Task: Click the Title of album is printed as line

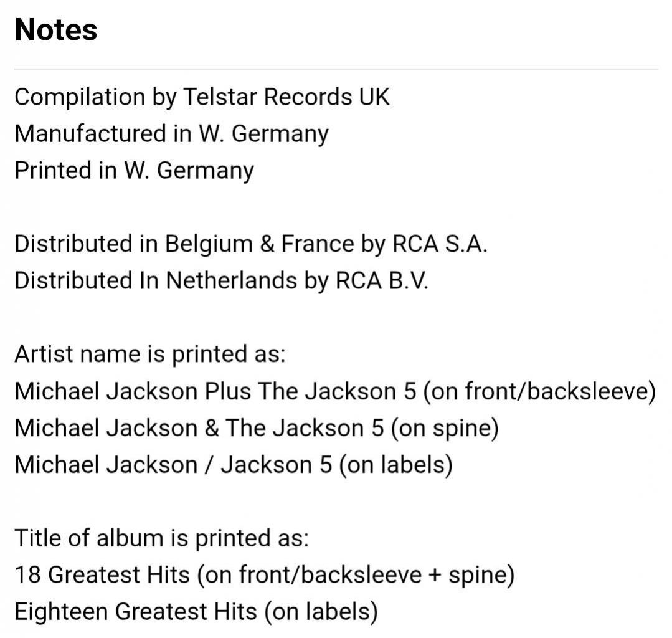Action: tap(161, 539)
